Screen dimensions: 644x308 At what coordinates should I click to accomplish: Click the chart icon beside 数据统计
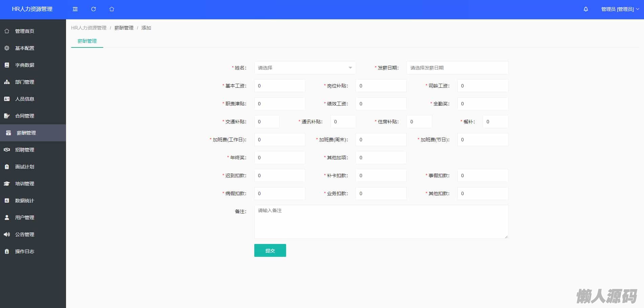pyautogui.click(x=7, y=201)
